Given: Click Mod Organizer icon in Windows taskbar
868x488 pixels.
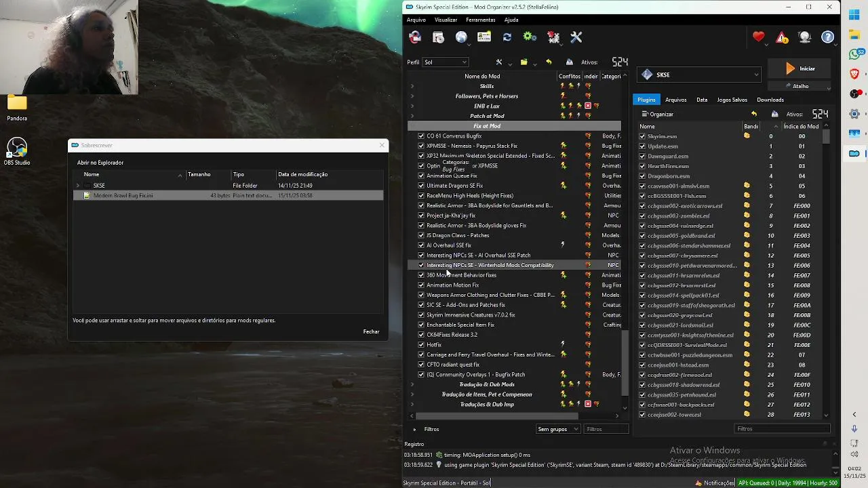Looking at the screenshot, I should tap(854, 154).
